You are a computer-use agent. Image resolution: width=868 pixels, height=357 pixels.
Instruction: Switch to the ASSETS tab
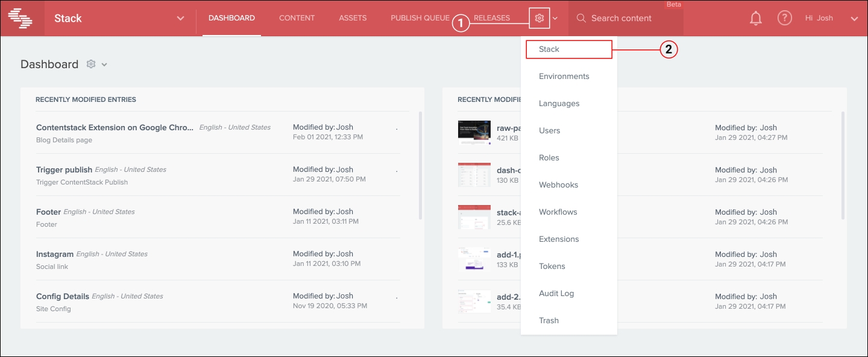click(x=353, y=18)
